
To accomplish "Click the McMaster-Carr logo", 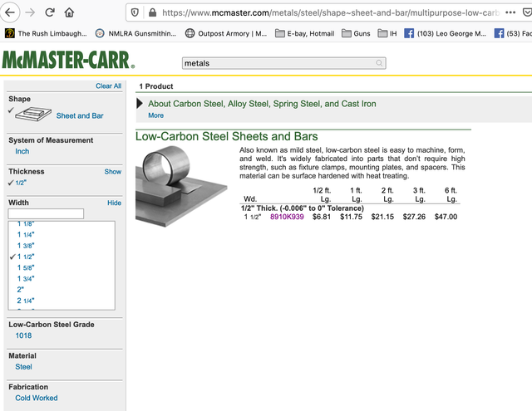I will click(x=68, y=60).
